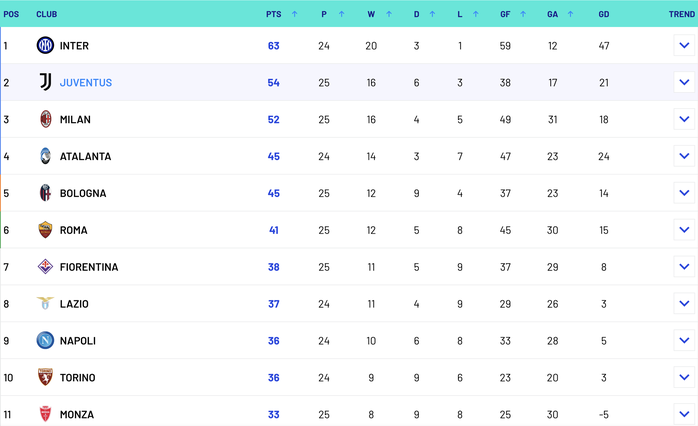The width and height of the screenshot is (698, 426).
Task: Click the Fiorentina club crest
Action: (x=45, y=267)
